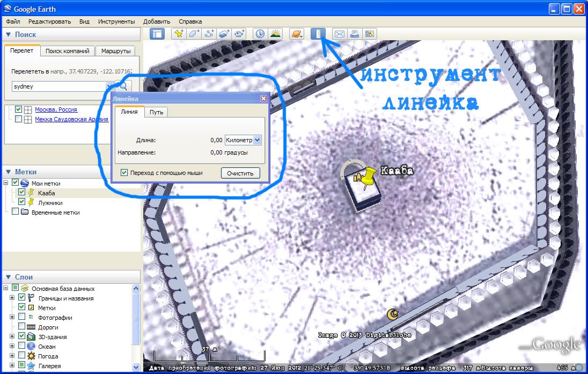Print the current view from the toolbar
The image size is (588, 374).
355,34
